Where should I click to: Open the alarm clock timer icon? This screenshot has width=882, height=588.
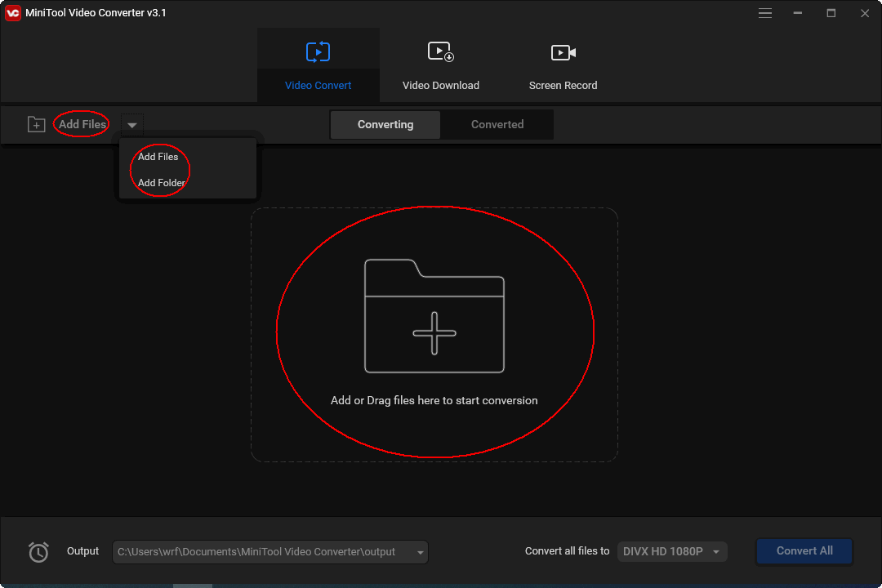39,552
